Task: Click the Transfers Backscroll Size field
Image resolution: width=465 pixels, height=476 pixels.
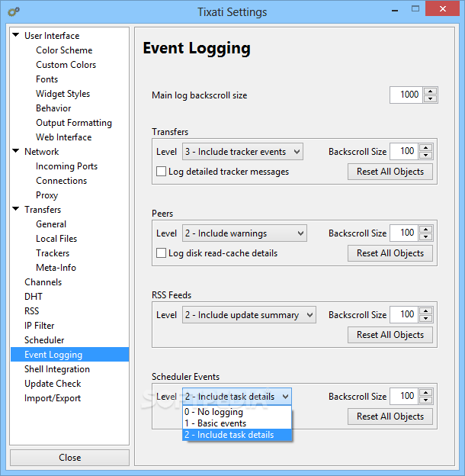Action: pyautogui.click(x=404, y=151)
